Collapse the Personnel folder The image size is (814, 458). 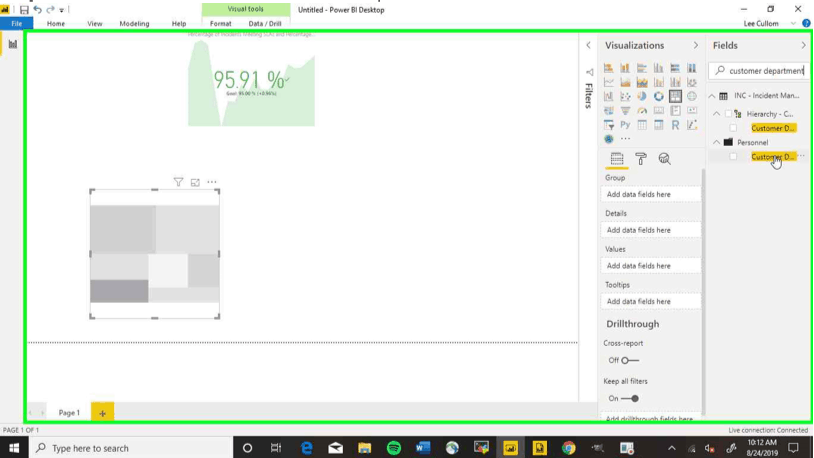click(x=716, y=142)
